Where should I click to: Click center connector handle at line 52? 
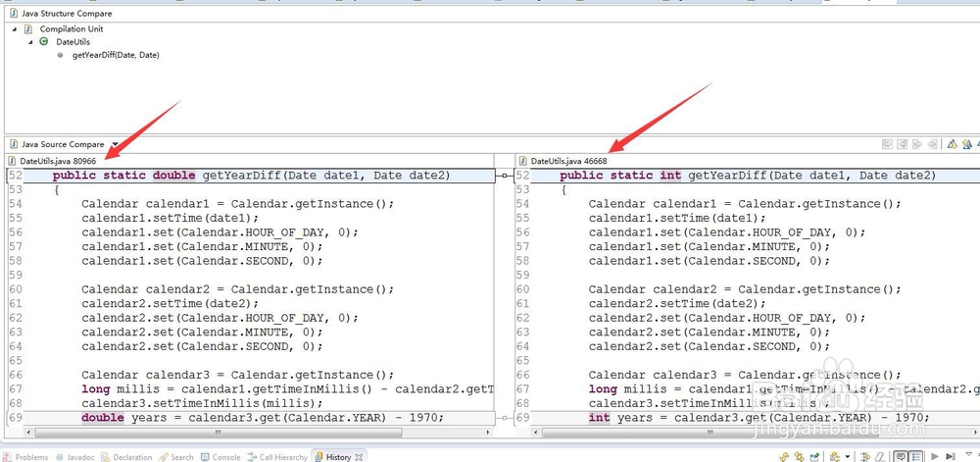pos(505,177)
